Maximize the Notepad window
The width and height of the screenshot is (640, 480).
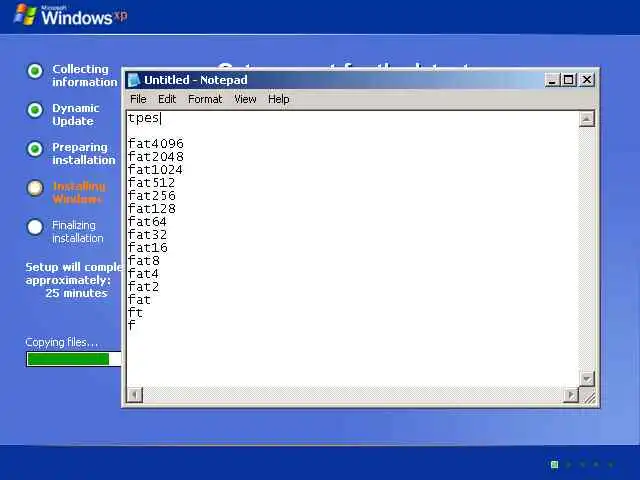pos(569,80)
